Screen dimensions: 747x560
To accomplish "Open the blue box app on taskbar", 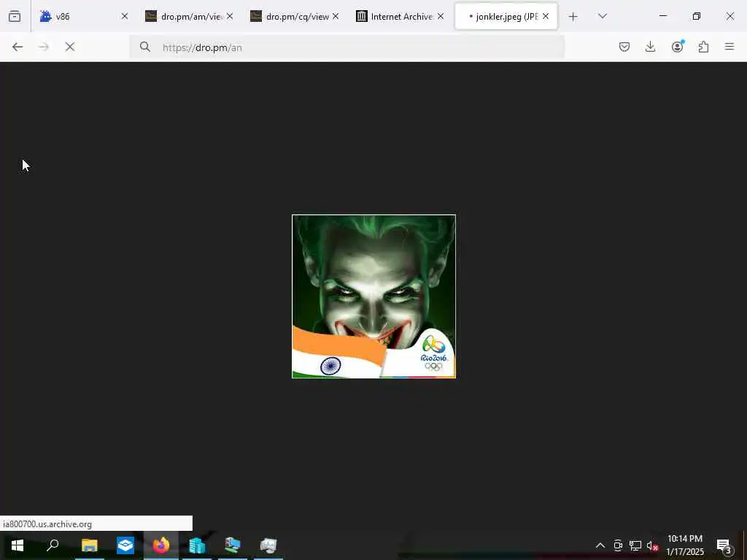I will click(x=125, y=545).
